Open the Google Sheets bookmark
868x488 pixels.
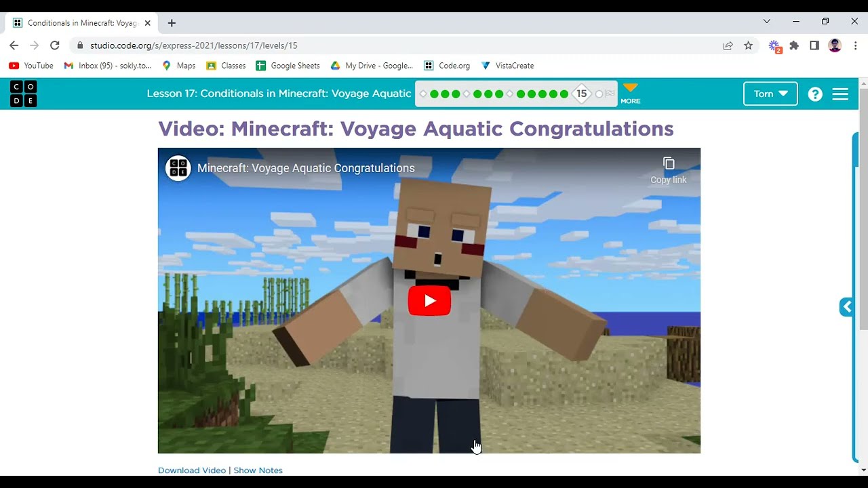click(288, 66)
